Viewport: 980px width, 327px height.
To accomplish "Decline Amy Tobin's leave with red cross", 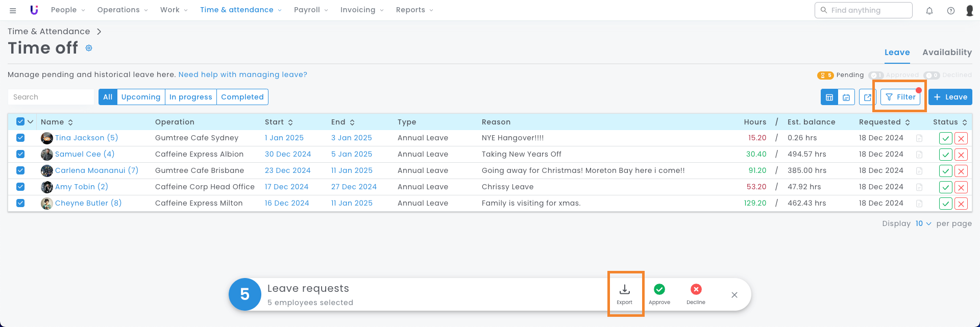I will [961, 187].
